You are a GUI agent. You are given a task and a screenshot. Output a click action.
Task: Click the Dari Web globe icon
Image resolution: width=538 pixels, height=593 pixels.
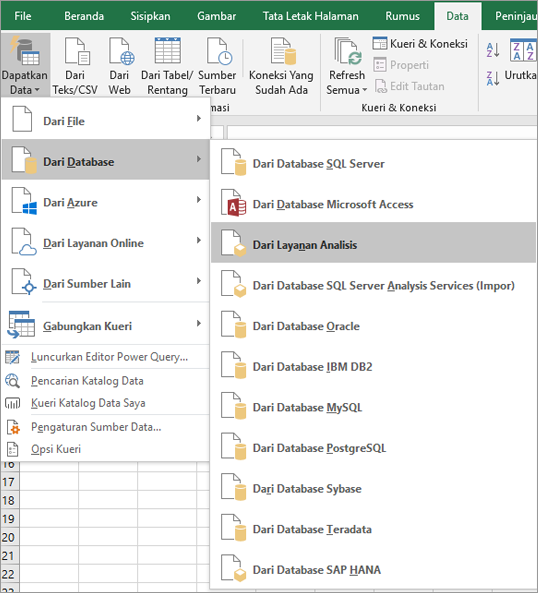[x=121, y=51]
